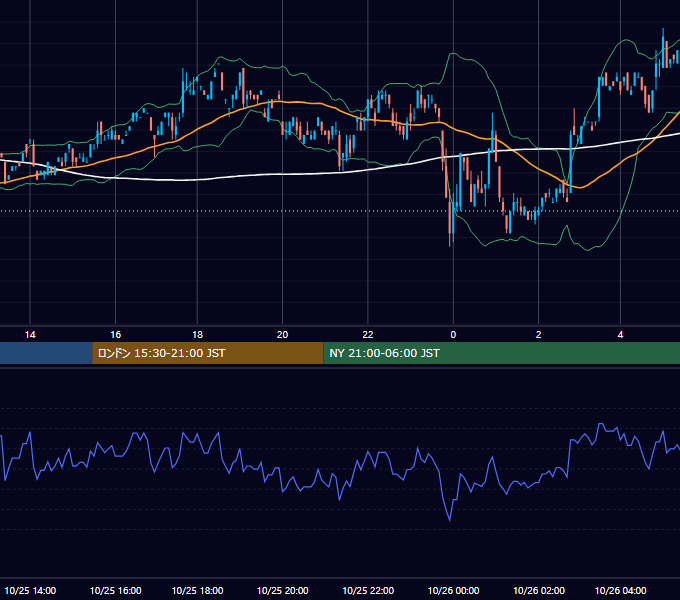This screenshot has width=680, height=600.
Task: Click the 10/25 22:00 date label
Action: (x=368, y=590)
